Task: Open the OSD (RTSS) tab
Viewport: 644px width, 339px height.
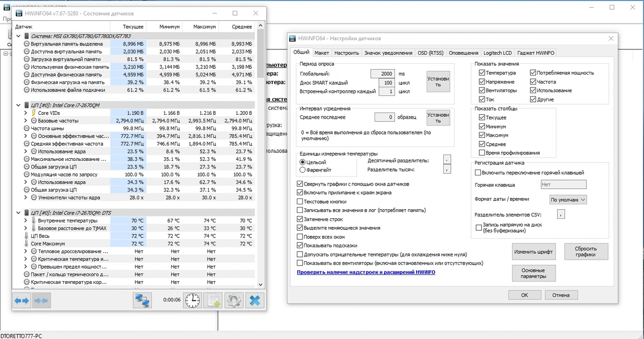Action: pos(430,53)
